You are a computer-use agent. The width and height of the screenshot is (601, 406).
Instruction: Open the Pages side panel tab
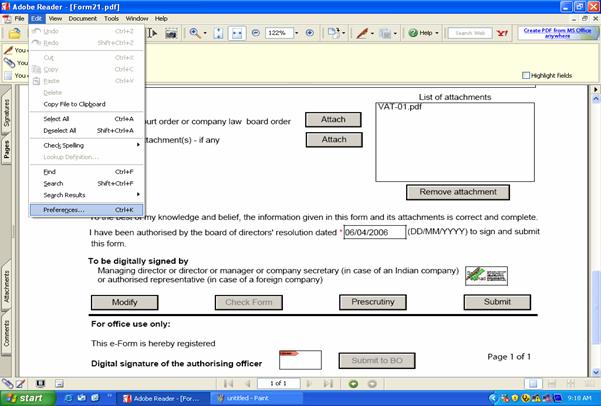[x=7, y=147]
